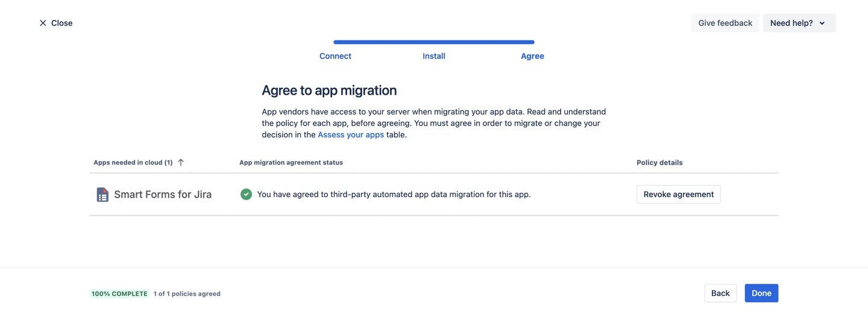Open the Assess your apps link

(x=351, y=135)
